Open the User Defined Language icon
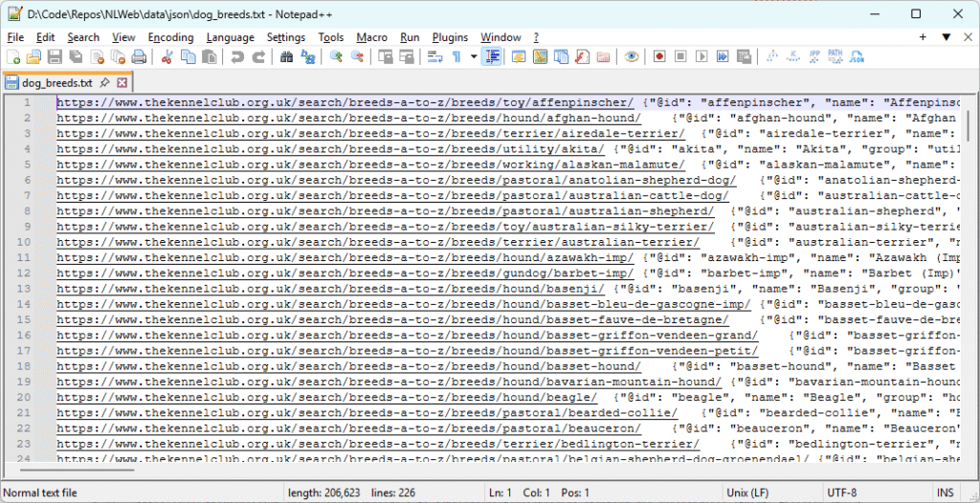The width and height of the screenshot is (980, 503). pyautogui.click(x=518, y=57)
